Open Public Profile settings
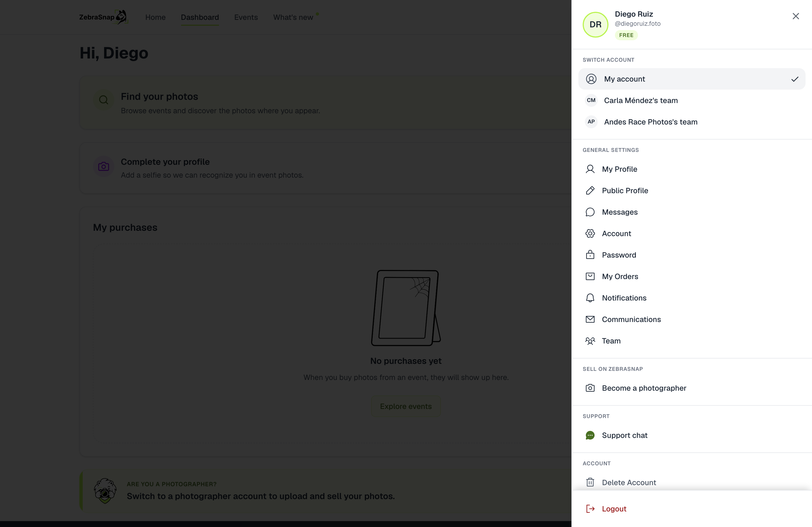 692,191
